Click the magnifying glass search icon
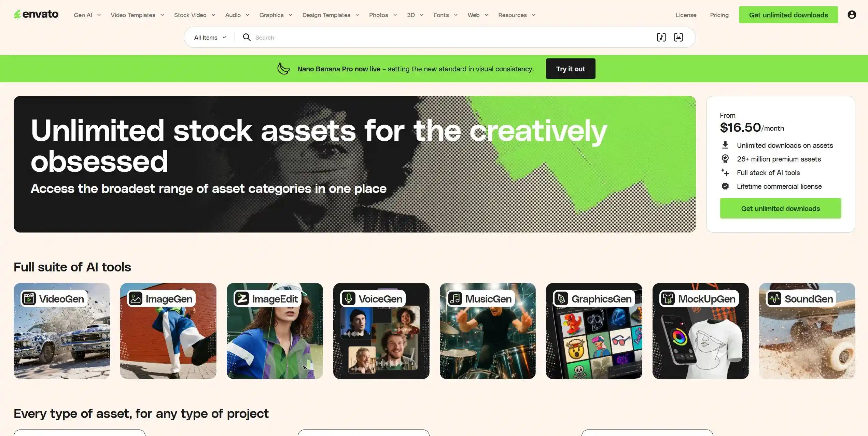Viewport: 868px width, 436px height. pos(247,37)
